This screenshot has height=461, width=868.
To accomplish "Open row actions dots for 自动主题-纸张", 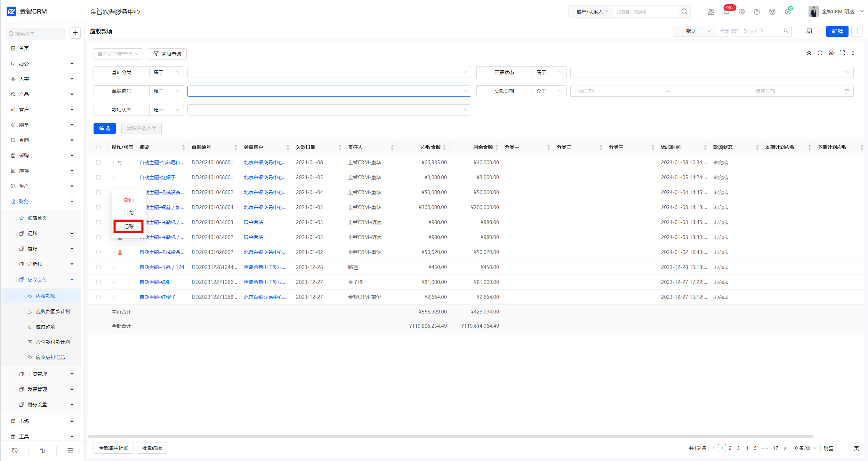I will point(114,283).
